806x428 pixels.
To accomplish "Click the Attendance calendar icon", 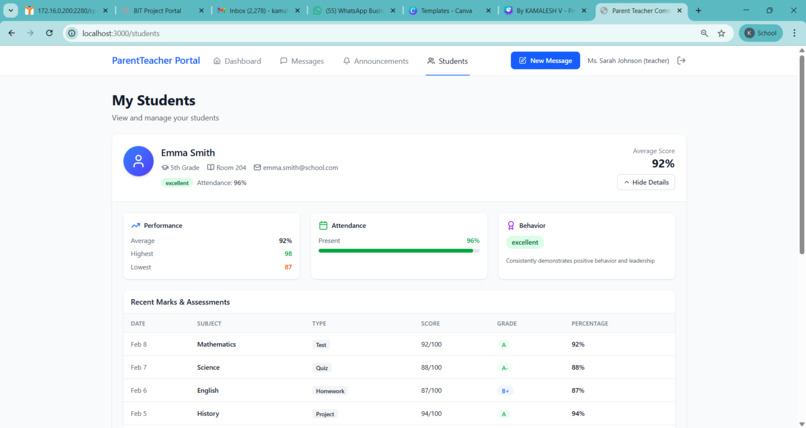I will 323,226.
